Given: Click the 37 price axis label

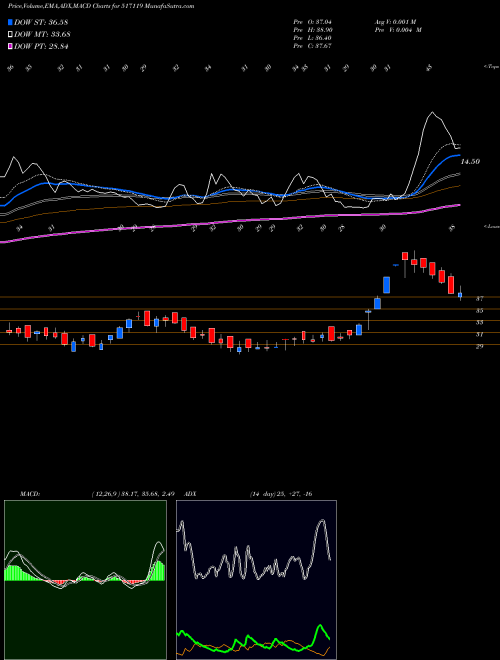Looking at the screenshot, I should 479,299.
